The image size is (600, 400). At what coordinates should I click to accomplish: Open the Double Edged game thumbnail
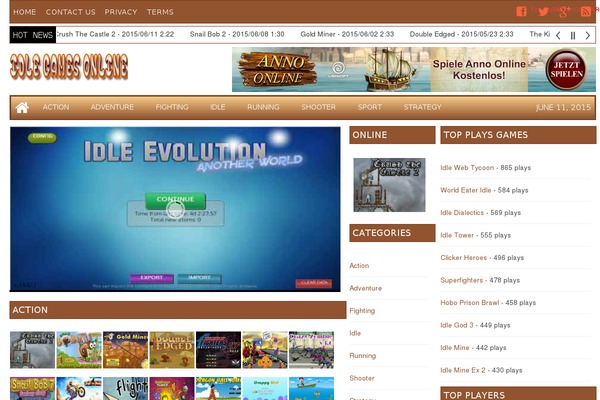coord(172,350)
